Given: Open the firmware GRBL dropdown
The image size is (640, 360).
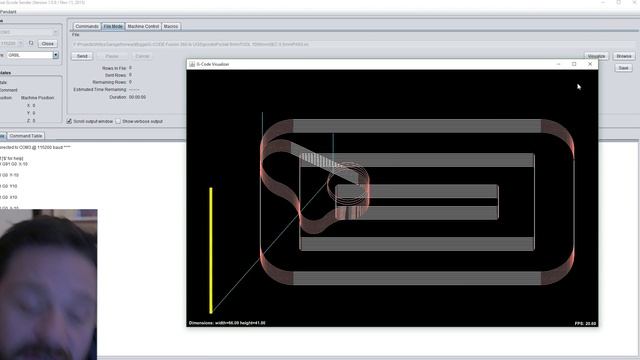Looking at the screenshot, I should [56, 55].
